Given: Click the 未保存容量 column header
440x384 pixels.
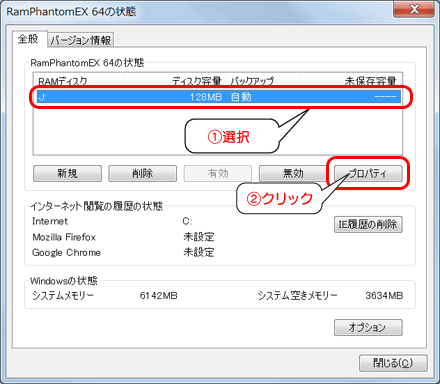Looking at the screenshot, I should pos(350,81).
